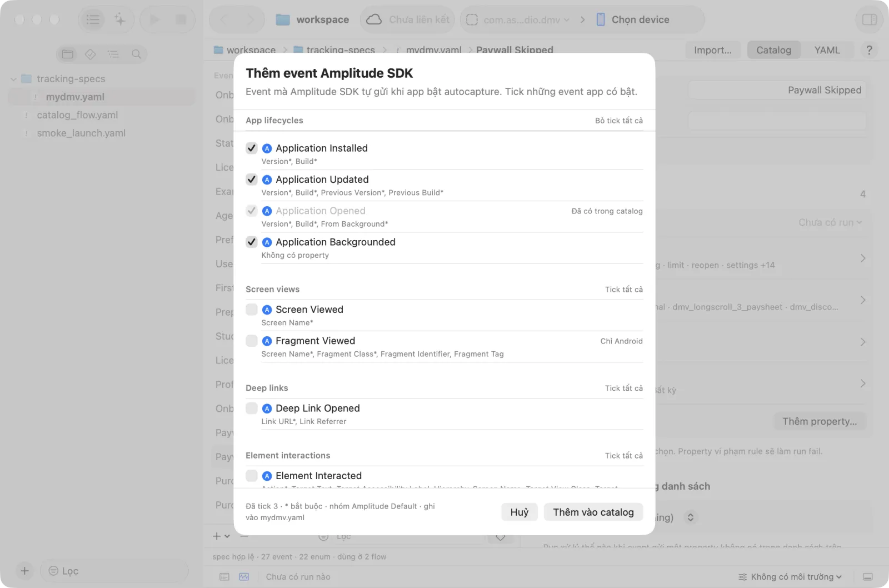The image size is (889, 588).
Task: Open the search navigator in sidebar
Action: (x=136, y=54)
